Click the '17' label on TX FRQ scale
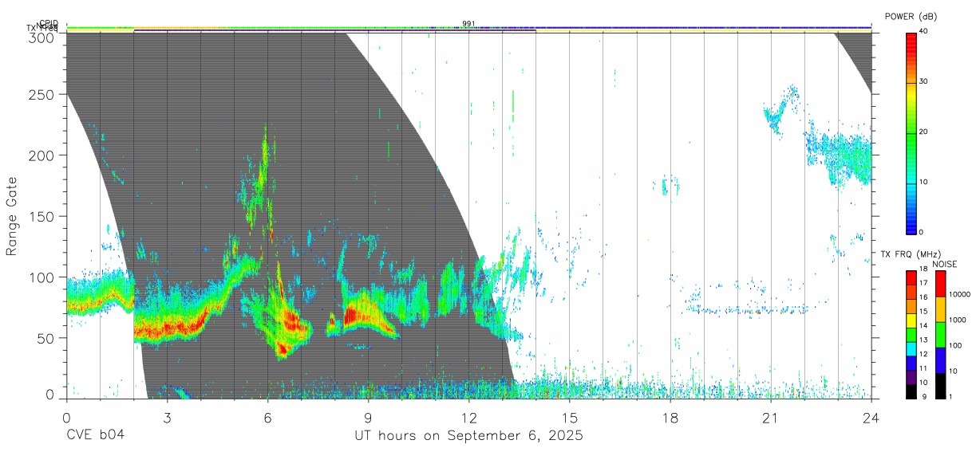 [x=923, y=283]
